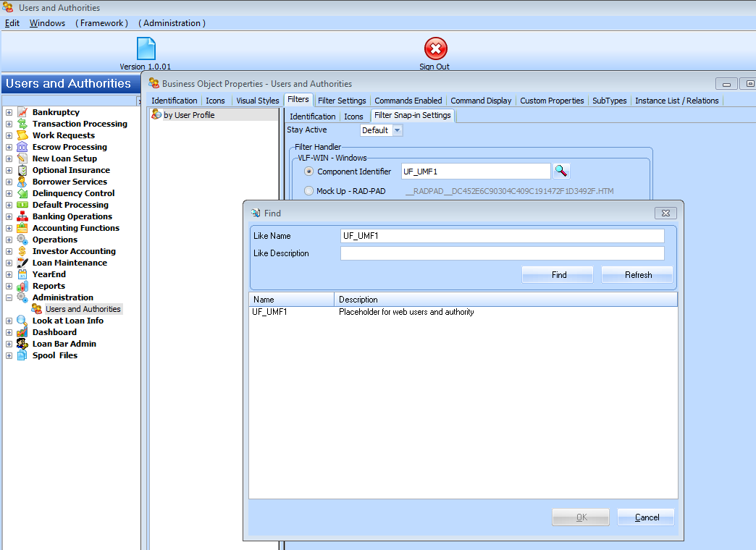
Task: Click the Bankruptcy tree icon
Action: pyautogui.click(x=22, y=112)
